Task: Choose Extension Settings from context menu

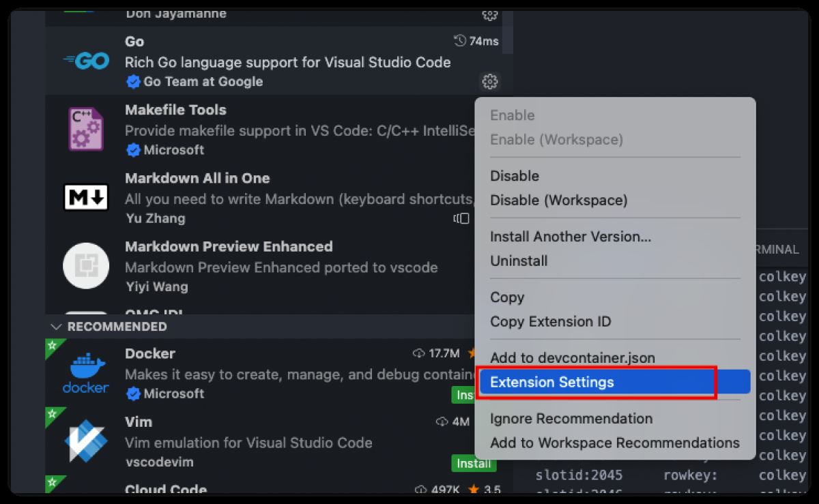Action: (x=551, y=382)
